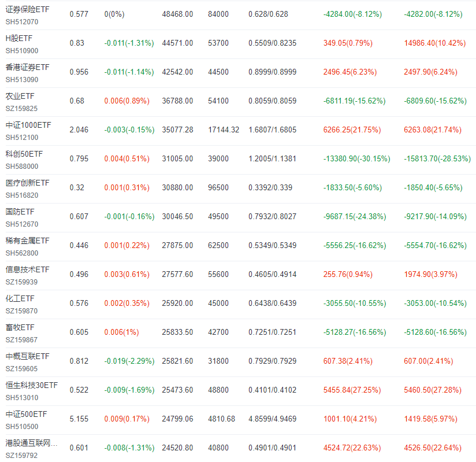The image size is (476, 462).
Task: Click change 0(0%) in 证券保险ETF row
Action: coord(114,14)
